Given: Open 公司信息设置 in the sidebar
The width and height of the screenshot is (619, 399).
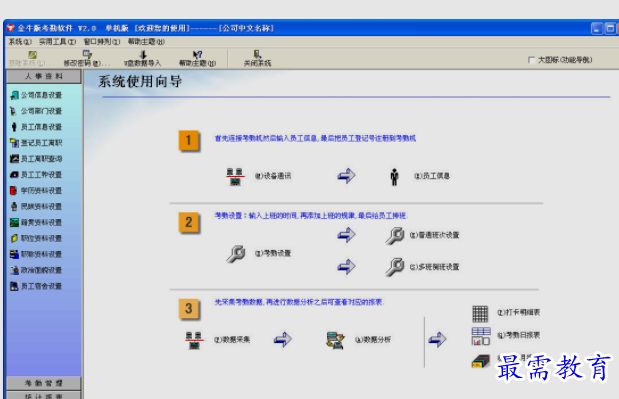Looking at the screenshot, I should [36, 95].
